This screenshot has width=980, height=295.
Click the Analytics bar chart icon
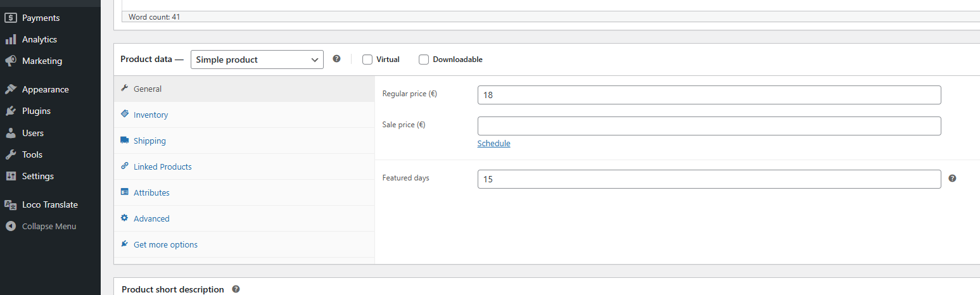10,39
